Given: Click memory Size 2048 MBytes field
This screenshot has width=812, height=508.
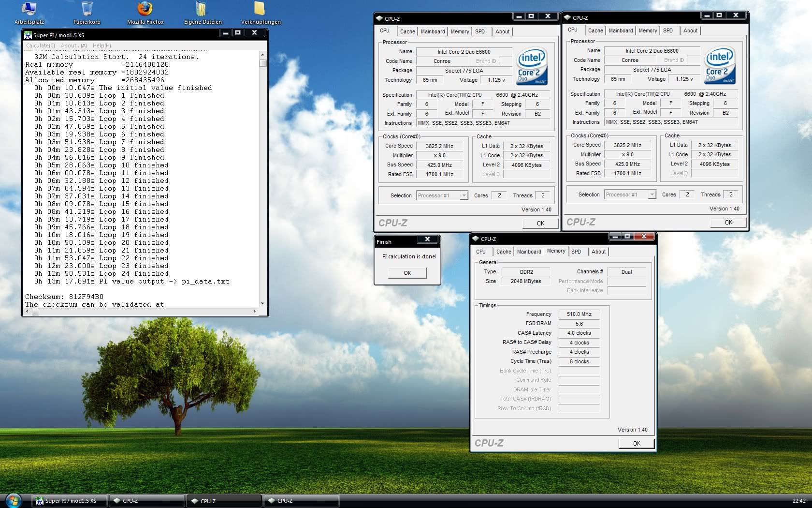Looking at the screenshot, I should pos(526,281).
